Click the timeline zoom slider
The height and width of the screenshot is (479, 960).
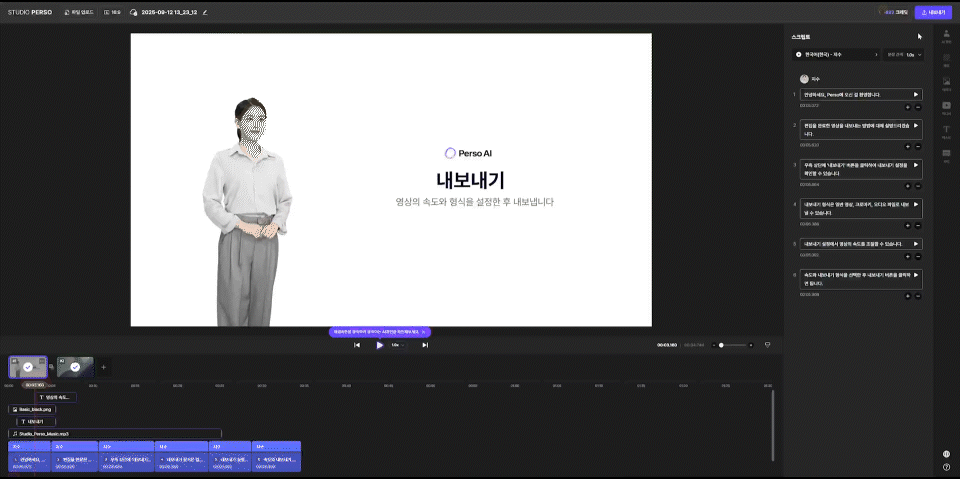point(735,345)
